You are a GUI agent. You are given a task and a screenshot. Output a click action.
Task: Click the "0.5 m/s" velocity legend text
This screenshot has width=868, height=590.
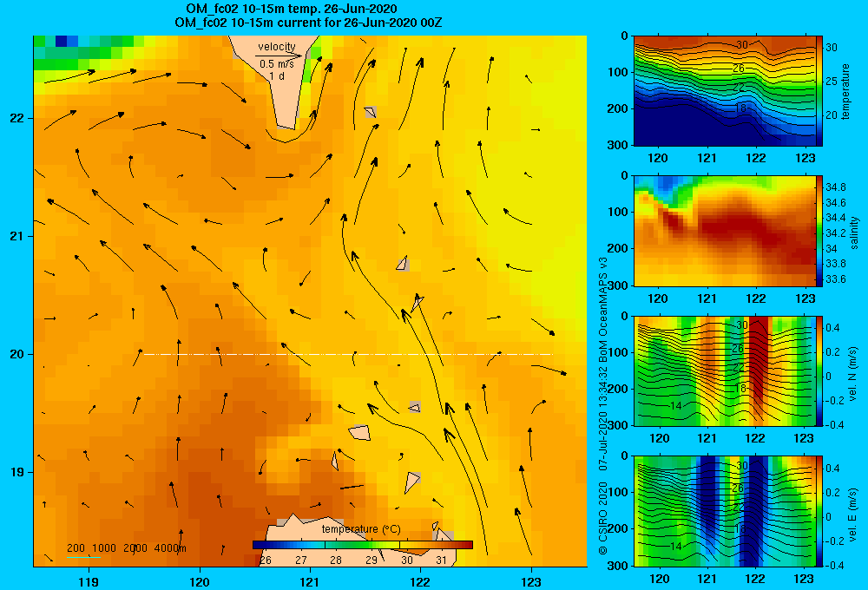click(277, 64)
